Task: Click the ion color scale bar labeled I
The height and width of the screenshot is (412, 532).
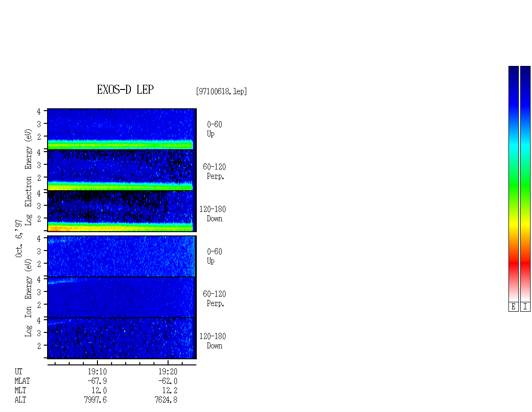Action: [x=525, y=184]
